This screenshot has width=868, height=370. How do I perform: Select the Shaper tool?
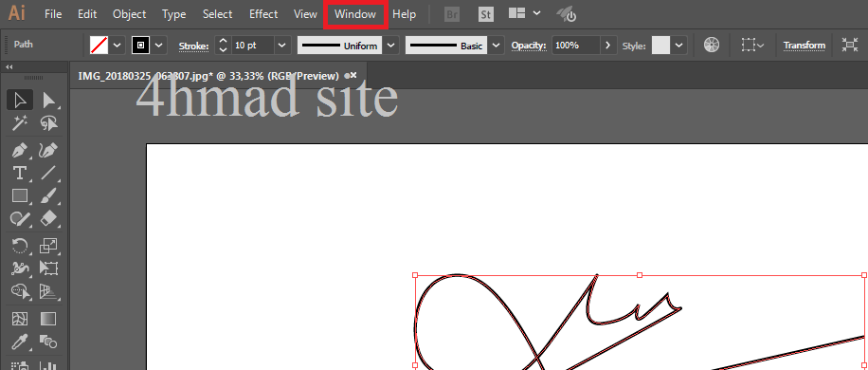[x=20, y=218]
